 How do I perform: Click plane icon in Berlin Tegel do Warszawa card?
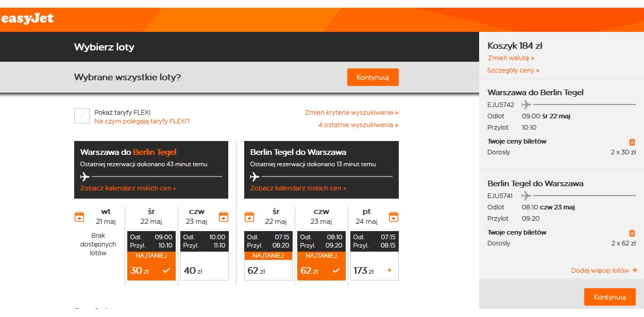click(255, 177)
